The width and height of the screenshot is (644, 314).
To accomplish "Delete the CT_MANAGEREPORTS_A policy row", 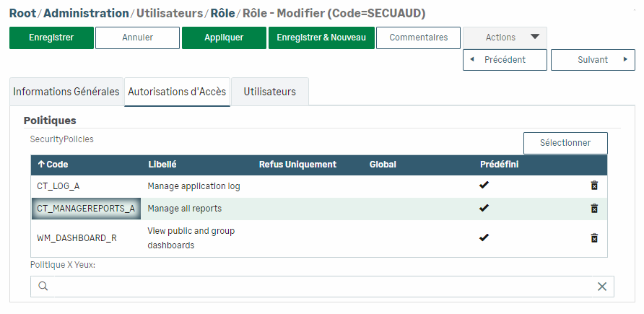I will tap(594, 209).
